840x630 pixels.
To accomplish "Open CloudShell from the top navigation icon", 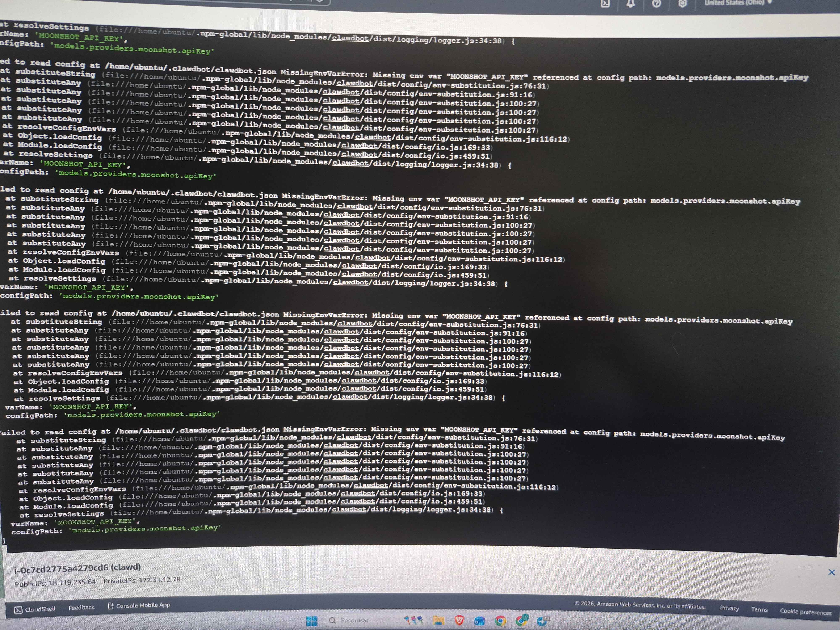I will tap(605, 3).
